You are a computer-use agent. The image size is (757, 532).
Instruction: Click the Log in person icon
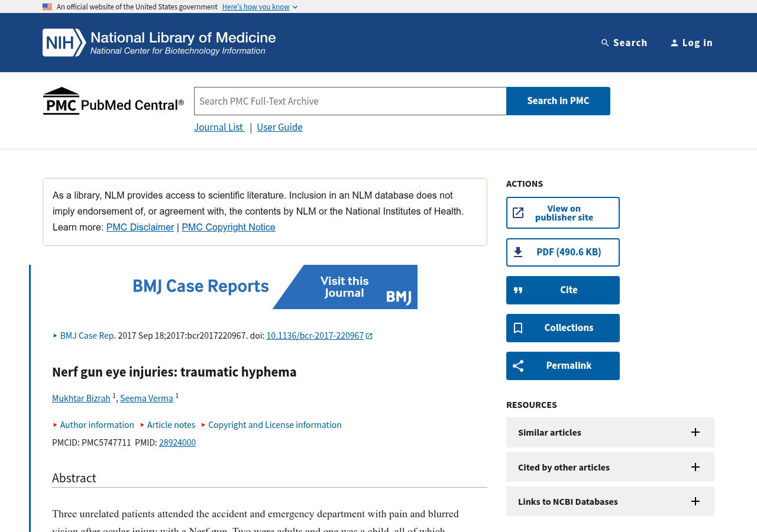674,43
